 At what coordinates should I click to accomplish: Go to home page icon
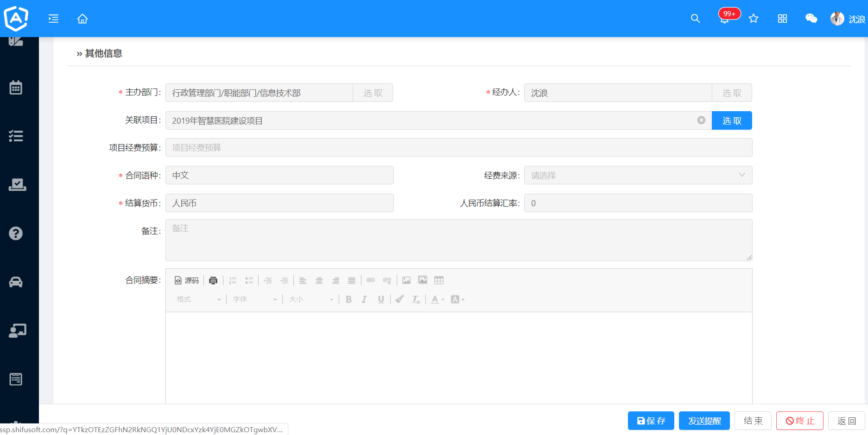(82, 19)
